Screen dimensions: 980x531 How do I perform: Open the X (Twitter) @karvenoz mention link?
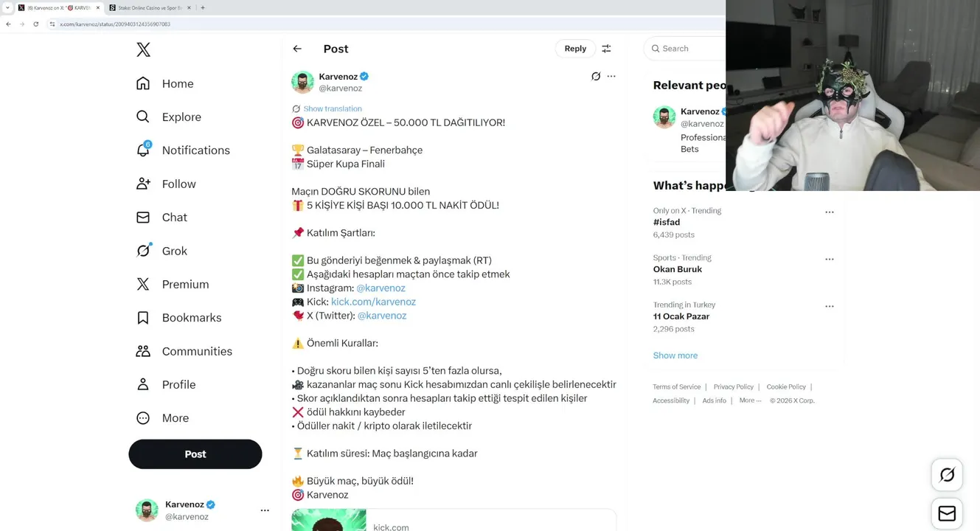382,316
